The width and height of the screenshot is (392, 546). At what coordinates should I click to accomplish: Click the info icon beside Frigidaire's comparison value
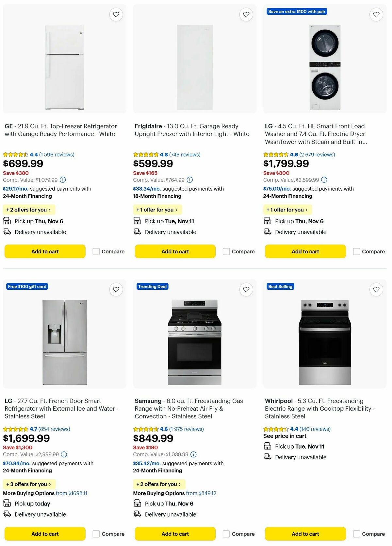point(190,180)
